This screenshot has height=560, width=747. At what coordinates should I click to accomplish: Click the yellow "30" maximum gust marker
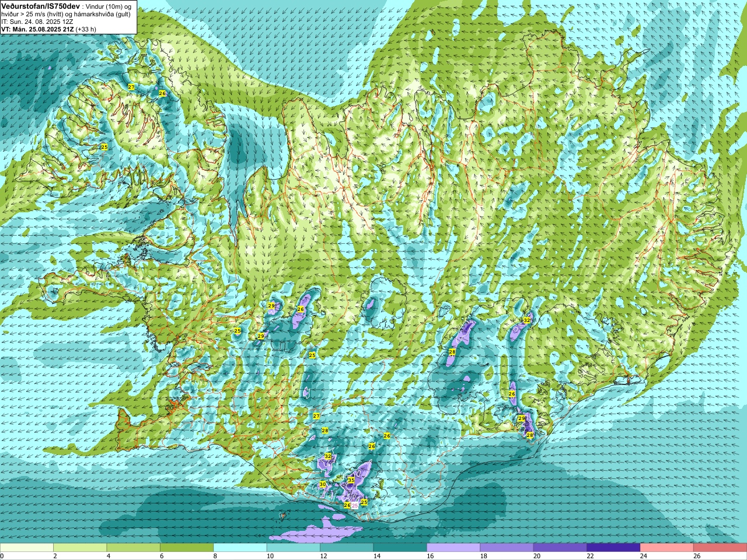coord(323,484)
